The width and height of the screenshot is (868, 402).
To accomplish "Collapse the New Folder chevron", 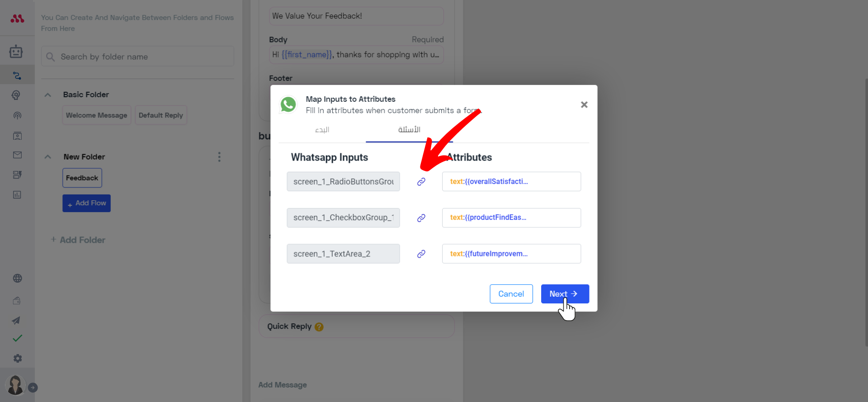I will (48, 157).
